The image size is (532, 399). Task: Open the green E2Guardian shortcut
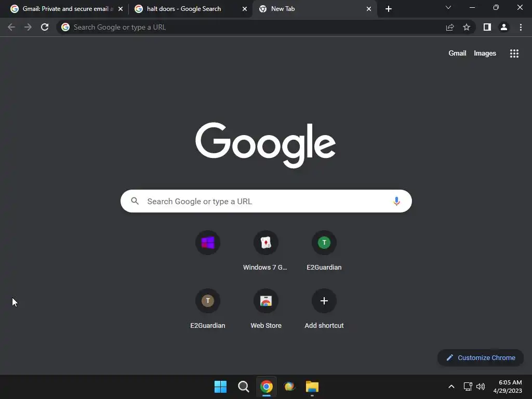[324, 251]
